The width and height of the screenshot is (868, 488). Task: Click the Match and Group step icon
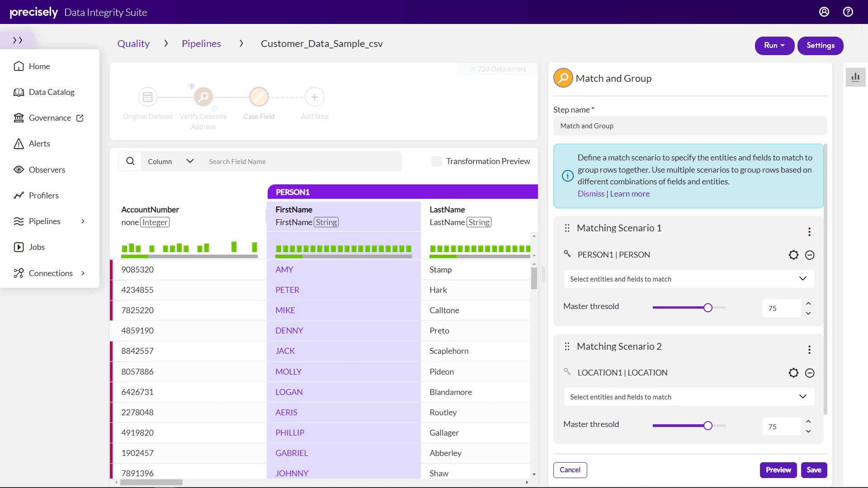(563, 78)
